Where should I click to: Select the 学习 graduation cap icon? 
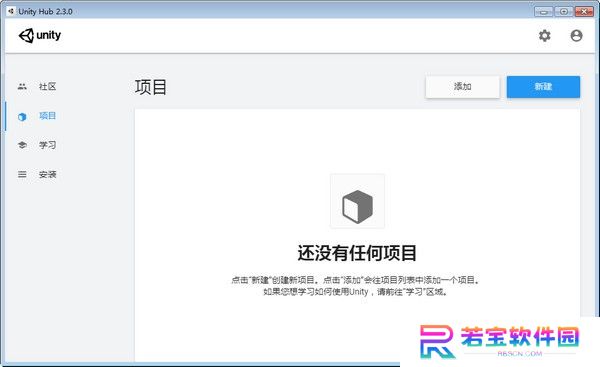tap(22, 145)
